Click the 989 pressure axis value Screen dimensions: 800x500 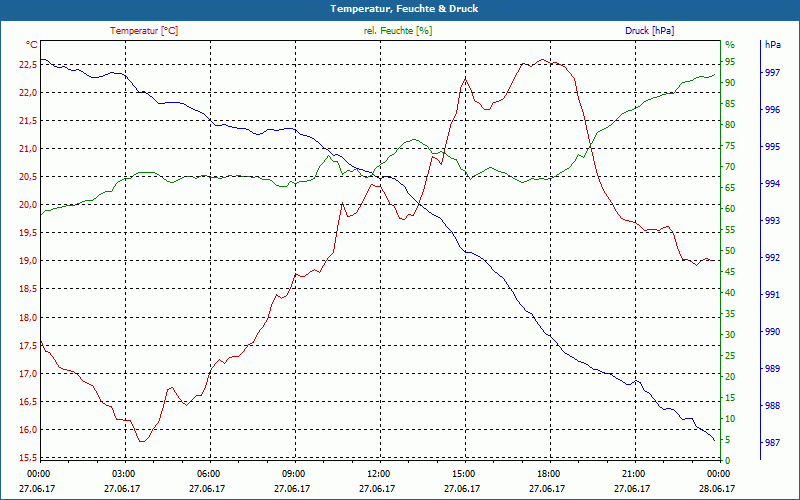tap(772, 368)
